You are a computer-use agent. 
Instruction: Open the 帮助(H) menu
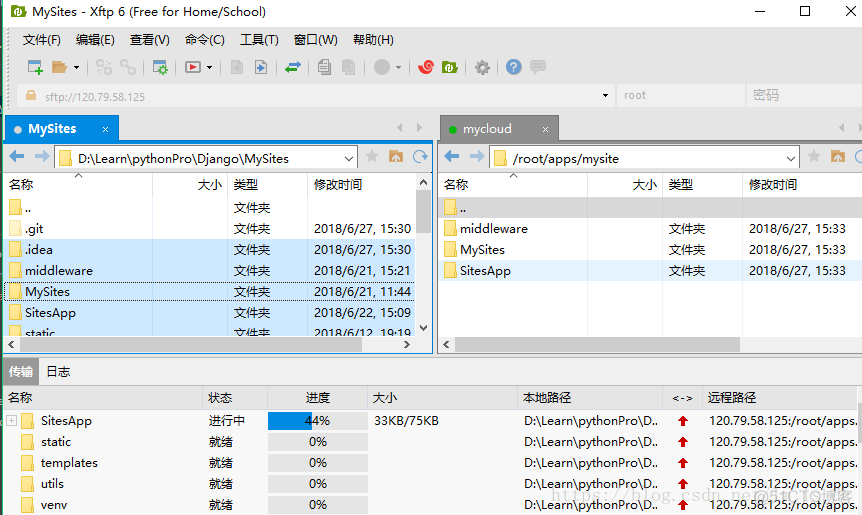coord(373,40)
